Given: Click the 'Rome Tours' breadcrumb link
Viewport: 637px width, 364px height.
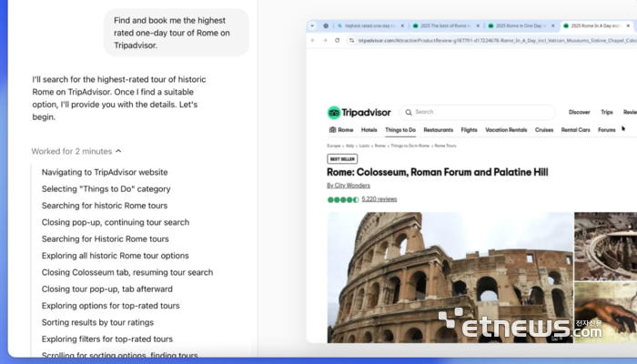Looking at the screenshot, I should pyautogui.click(x=445, y=146).
